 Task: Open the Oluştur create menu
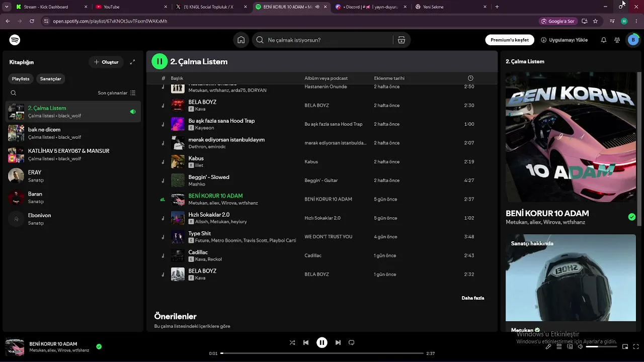[x=106, y=62]
